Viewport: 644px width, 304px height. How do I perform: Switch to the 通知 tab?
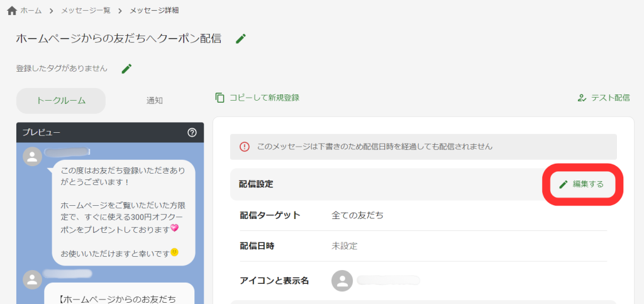coord(155,101)
